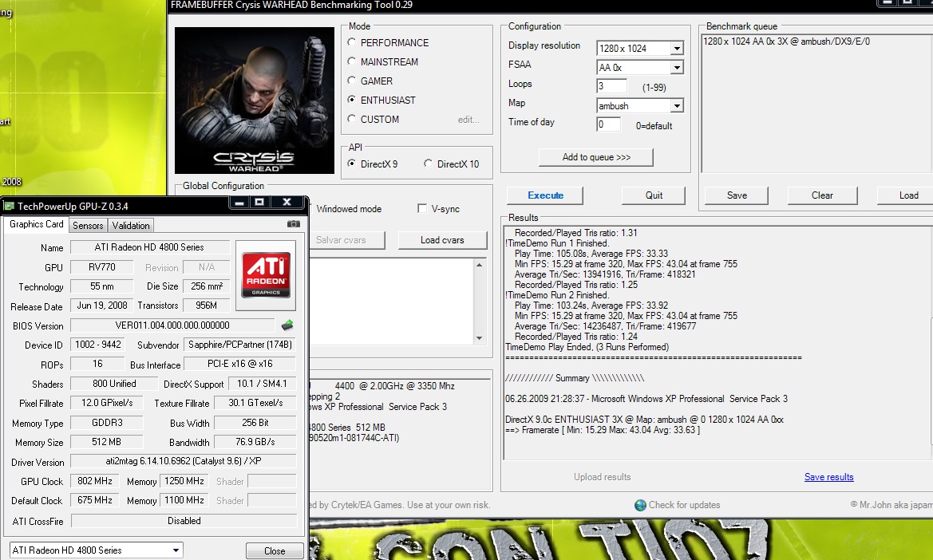Click the DirectX Support 10.1 / SM4.1 value
The image size is (933, 560).
click(x=262, y=384)
